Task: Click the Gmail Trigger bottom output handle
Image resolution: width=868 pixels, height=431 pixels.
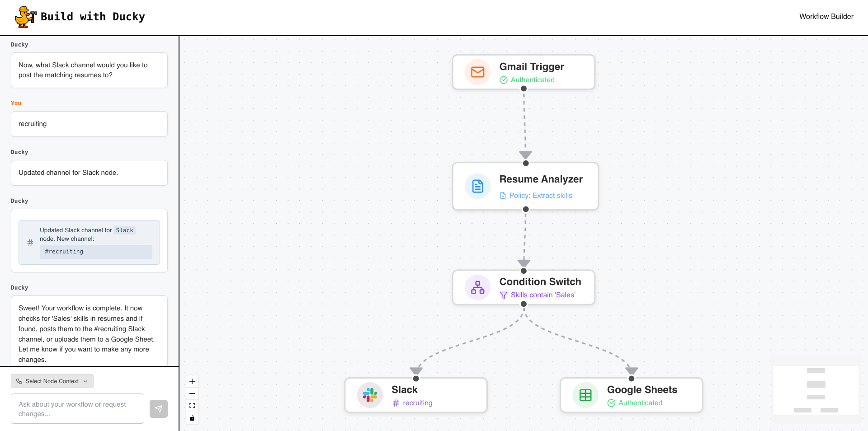Action: [524, 89]
